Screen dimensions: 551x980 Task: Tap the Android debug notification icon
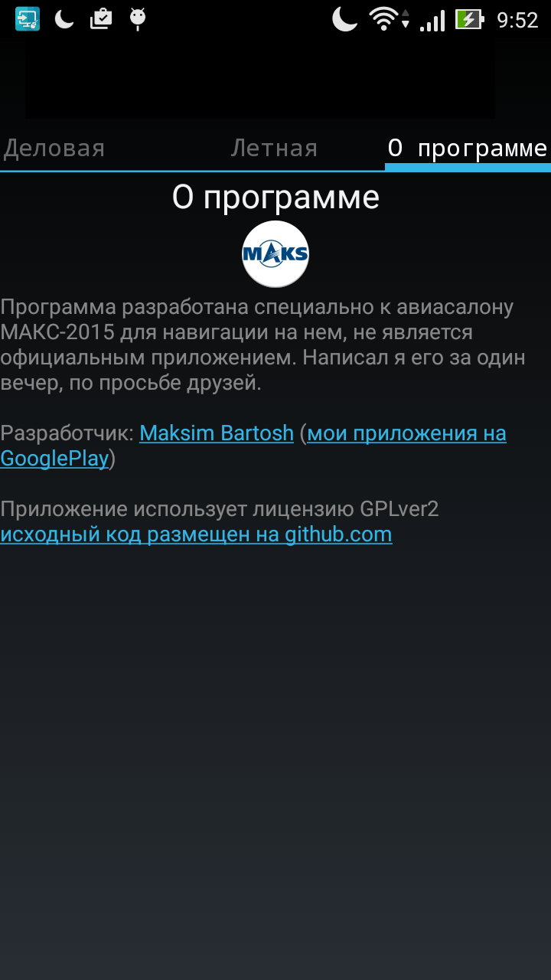coord(138,19)
